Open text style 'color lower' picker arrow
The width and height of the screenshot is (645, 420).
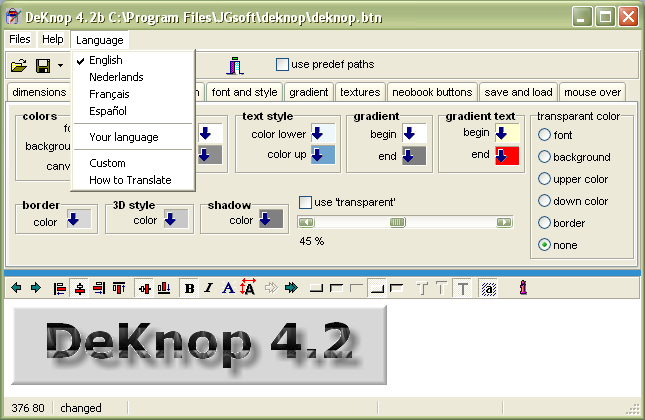(317, 134)
